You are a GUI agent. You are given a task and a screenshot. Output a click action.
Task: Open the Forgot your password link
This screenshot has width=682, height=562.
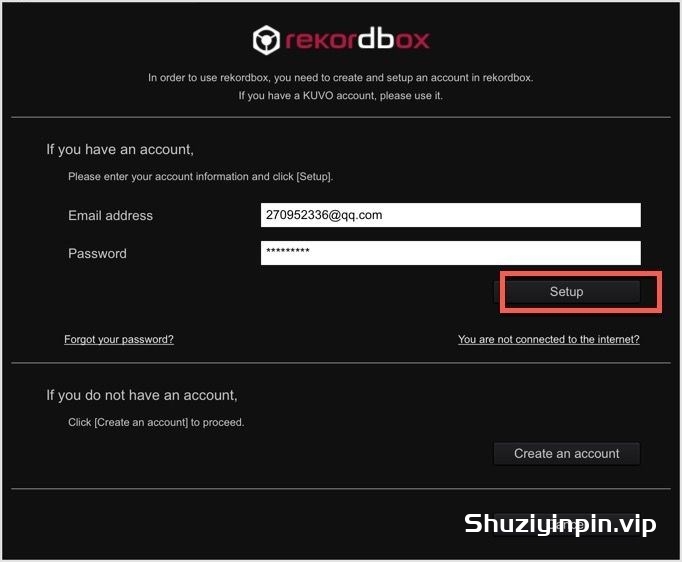(119, 339)
